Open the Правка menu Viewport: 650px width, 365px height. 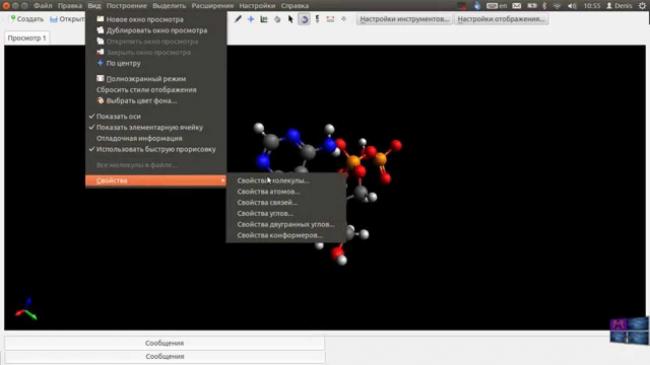[x=70, y=6]
